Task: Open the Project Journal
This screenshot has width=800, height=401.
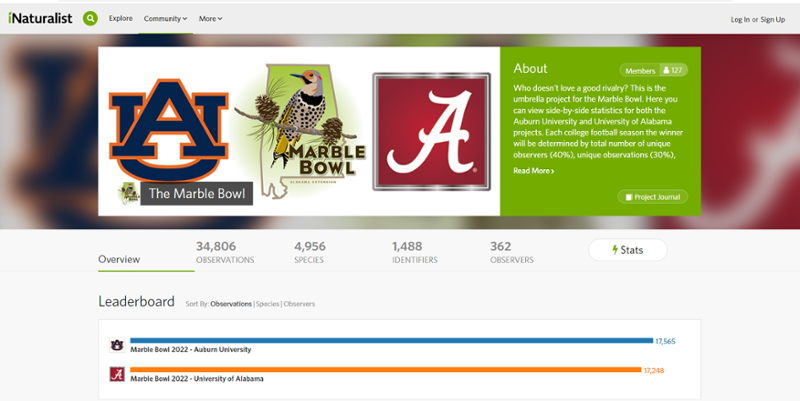Action: pyautogui.click(x=652, y=197)
